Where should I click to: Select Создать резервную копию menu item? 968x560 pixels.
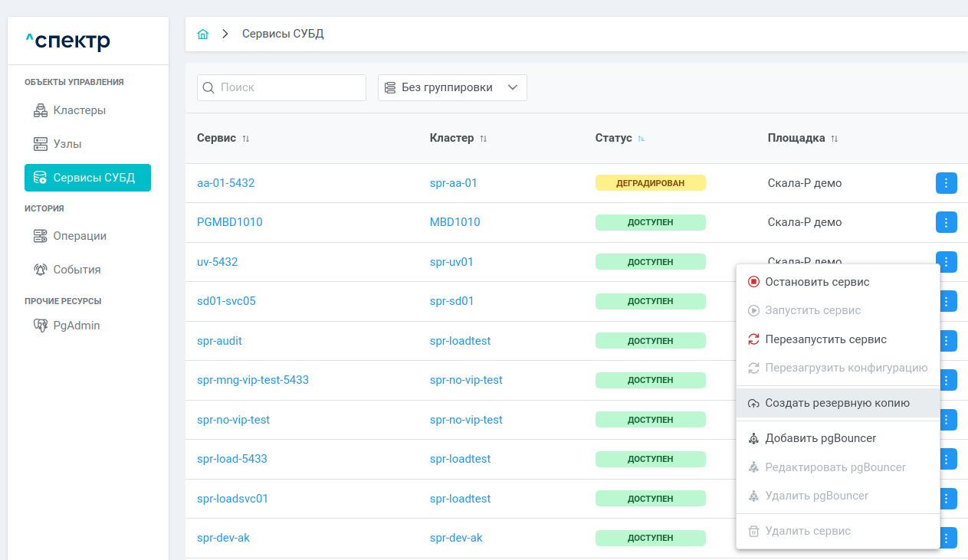[x=837, y=403]
